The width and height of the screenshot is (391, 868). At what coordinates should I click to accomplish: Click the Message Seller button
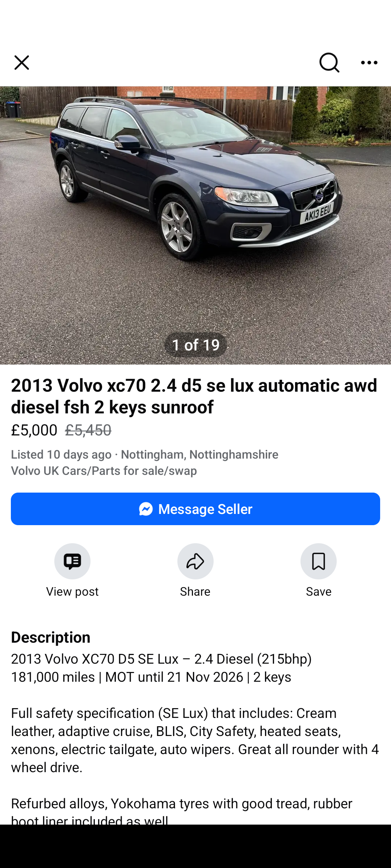click(x=195, y=509)
